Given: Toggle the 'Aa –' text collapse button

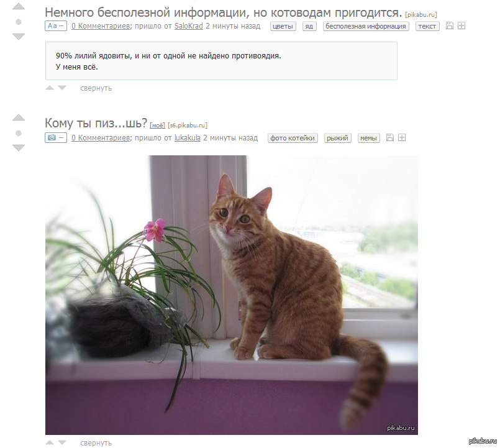Looking at the screenshot, I should [x=56, y=26].
